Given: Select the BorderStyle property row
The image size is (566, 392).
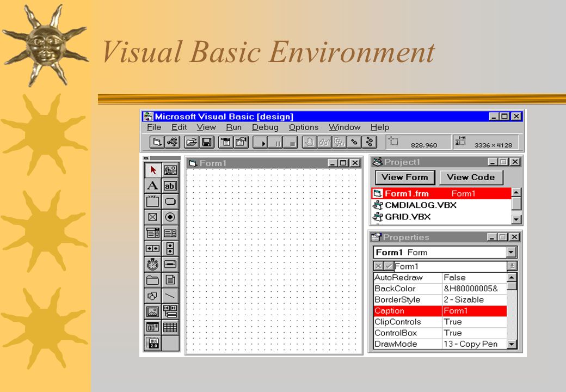Looking at the screenshot, I should coord(440,300).
